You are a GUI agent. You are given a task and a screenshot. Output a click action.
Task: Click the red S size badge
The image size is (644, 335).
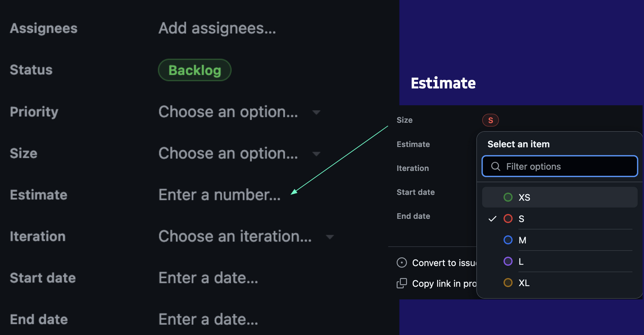point(490,120)
